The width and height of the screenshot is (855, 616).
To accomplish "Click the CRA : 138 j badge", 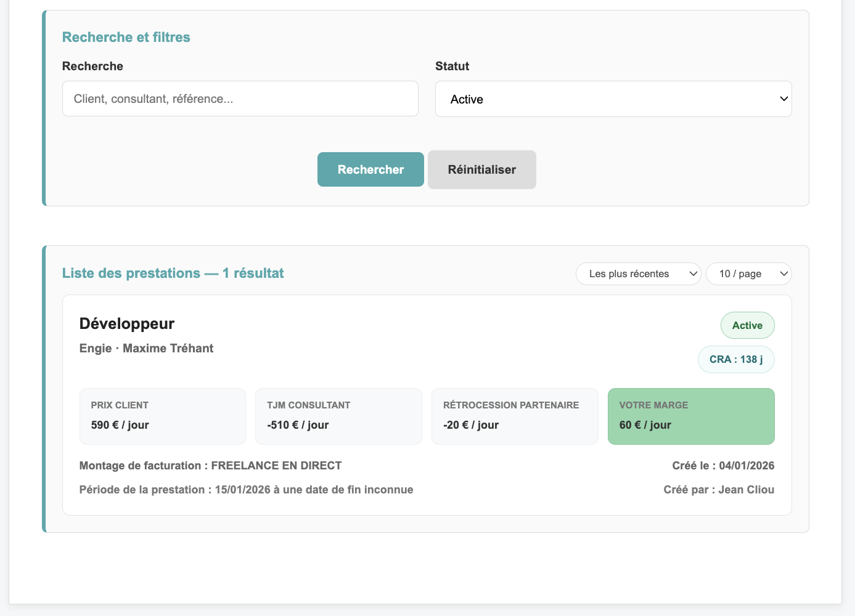I will 736,359.
